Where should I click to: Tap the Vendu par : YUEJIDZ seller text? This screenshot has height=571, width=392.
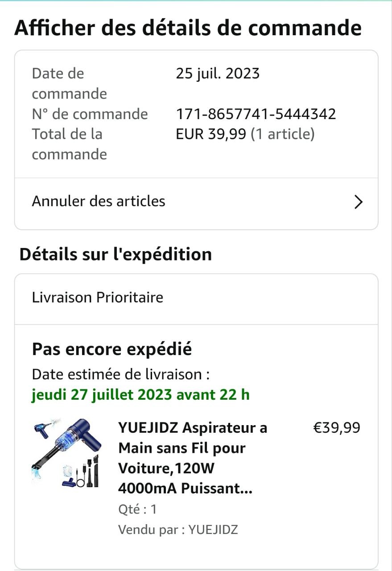pos(178,530)
